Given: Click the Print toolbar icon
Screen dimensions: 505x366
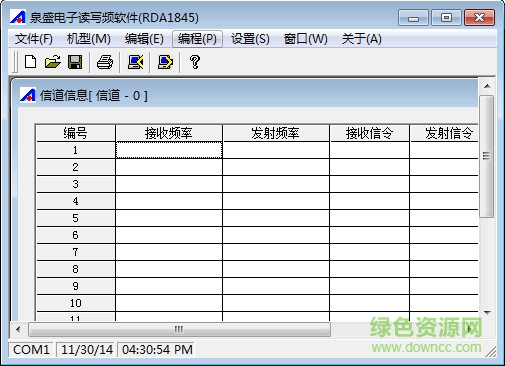Looking at the screenshot, I should [x=105, y=62].
